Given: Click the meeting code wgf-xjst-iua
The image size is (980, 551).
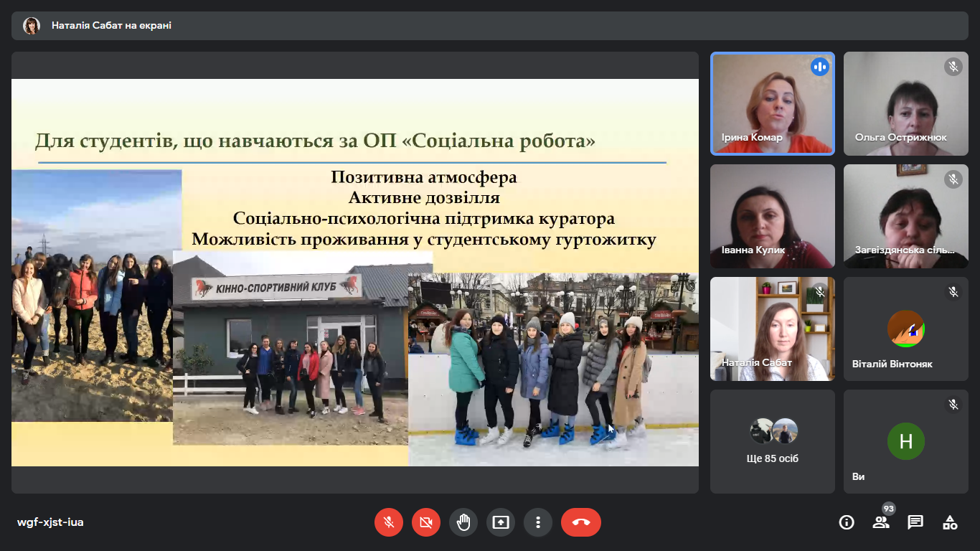Looking at the screenshot, I should point(50,522).
